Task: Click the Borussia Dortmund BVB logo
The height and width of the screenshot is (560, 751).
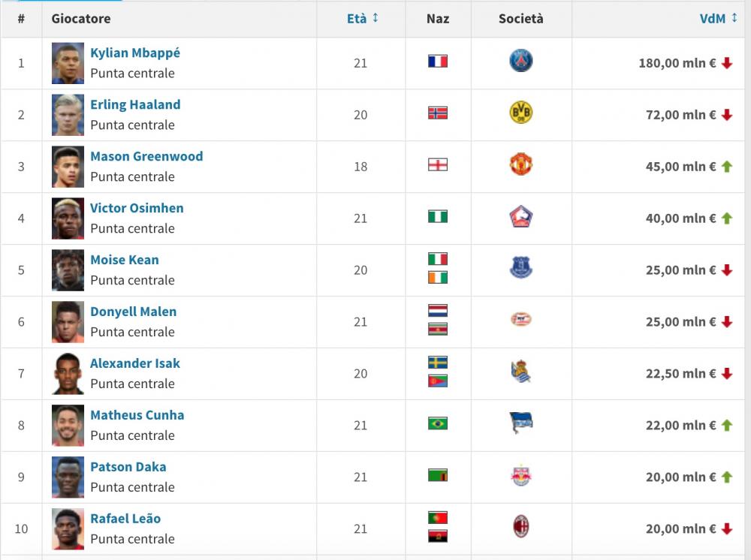Action: point(520,113)
